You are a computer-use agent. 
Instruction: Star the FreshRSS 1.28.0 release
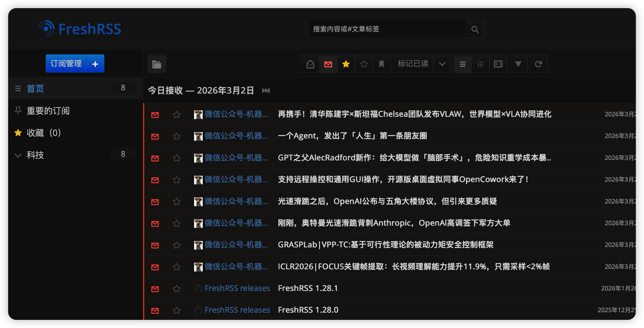click(x=177, y=311)
